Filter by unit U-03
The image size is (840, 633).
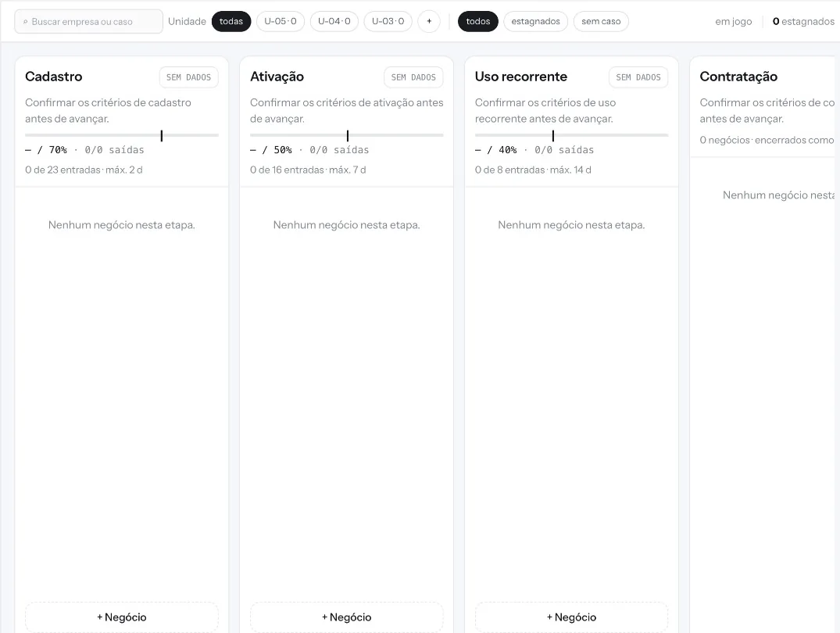tap(388, 21)
